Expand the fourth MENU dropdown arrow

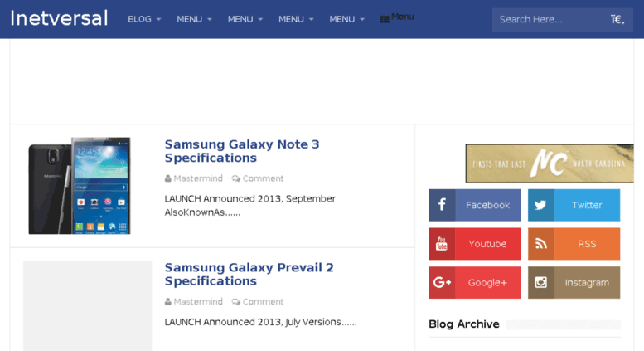point(362,19)
